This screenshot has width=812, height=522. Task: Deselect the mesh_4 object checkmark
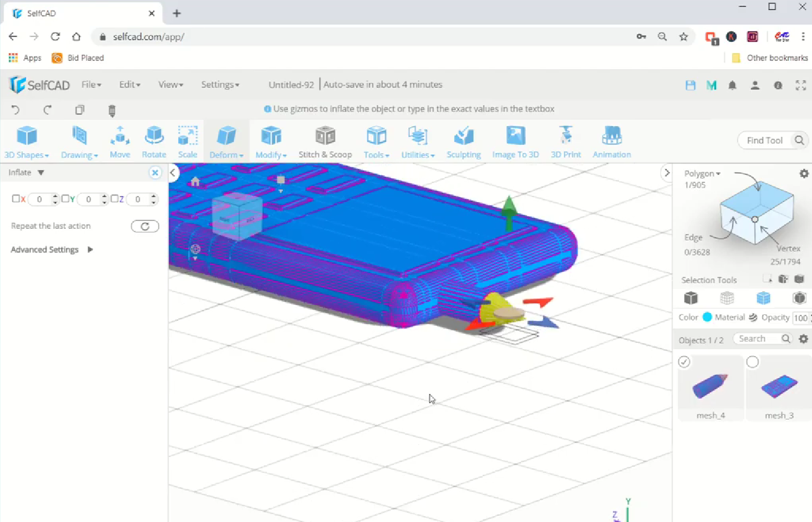[684, 362]
